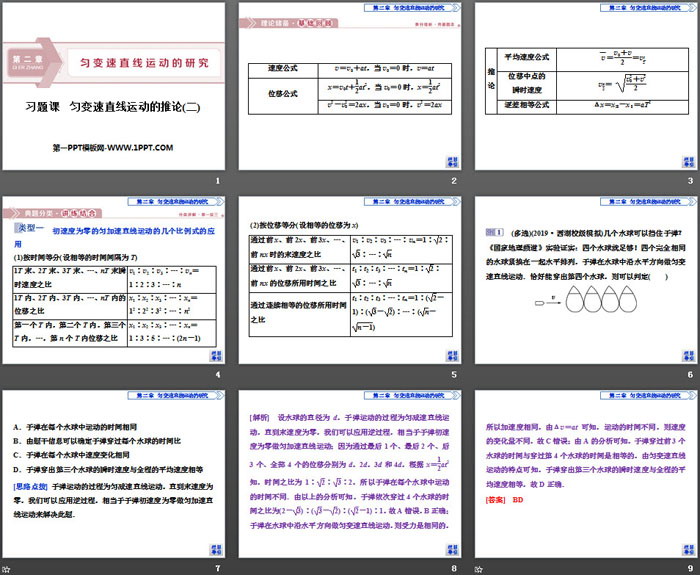Click the pink section arrow tab on slide 4
The image size is (700, 575).
[52, 213]
